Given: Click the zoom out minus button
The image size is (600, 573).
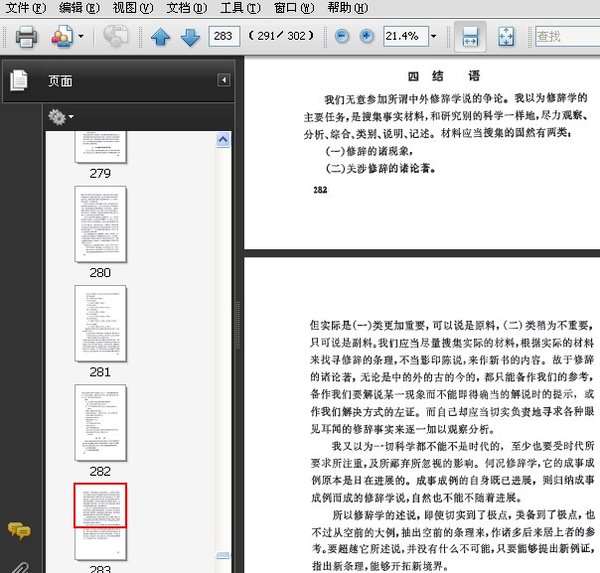Looking at the screenshot, I should coord(342,37).
